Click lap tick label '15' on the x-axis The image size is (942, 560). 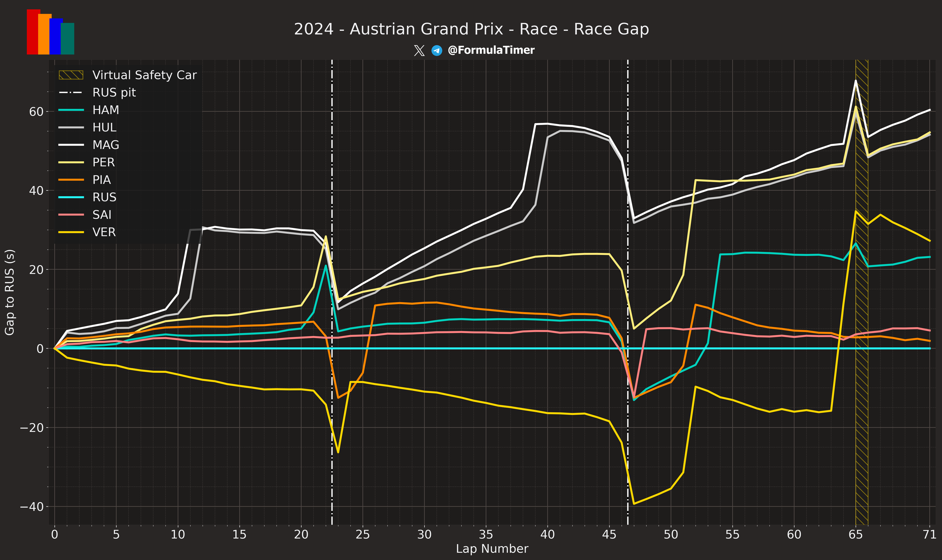tap(239, 535)
